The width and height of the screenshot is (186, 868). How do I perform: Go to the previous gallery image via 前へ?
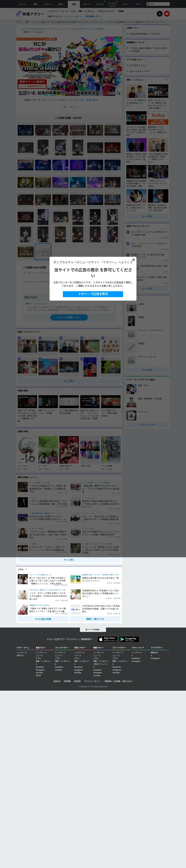pos(65,107)
